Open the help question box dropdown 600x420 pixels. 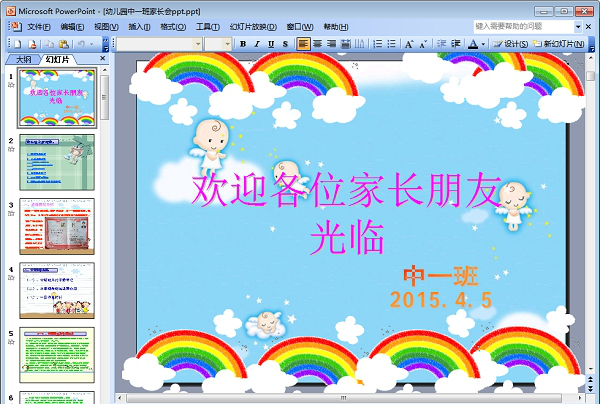pos(578,26)
